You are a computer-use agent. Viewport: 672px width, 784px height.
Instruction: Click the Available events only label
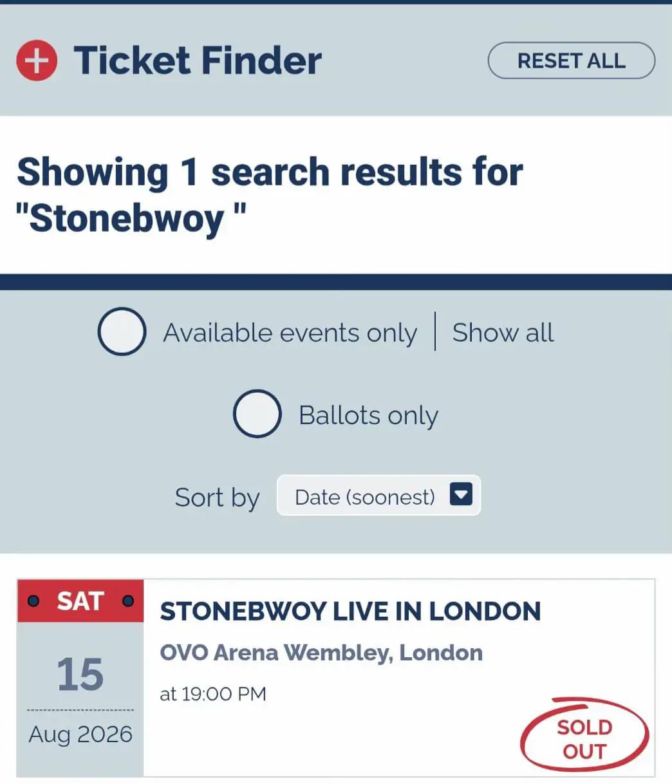tap(290, 333)
